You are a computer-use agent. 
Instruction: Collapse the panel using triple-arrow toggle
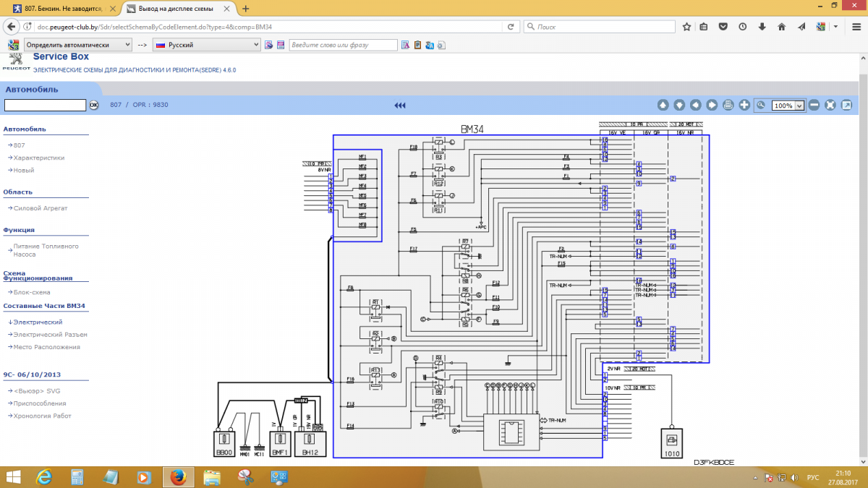400,105
